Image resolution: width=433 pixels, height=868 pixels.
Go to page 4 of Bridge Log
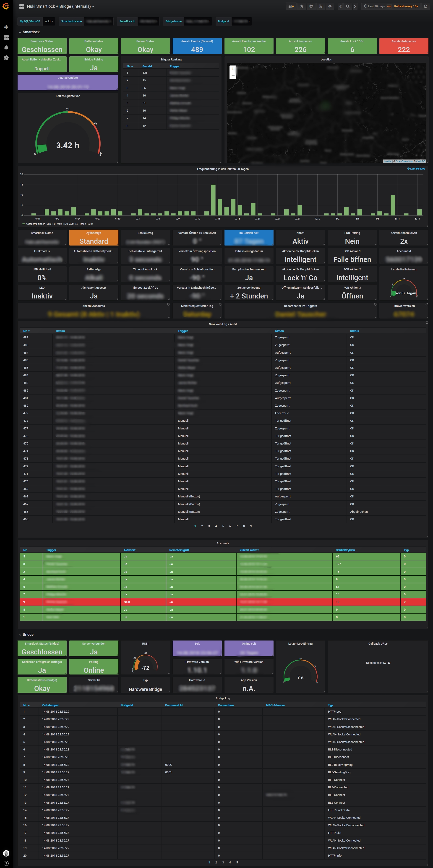click(230, 863)
